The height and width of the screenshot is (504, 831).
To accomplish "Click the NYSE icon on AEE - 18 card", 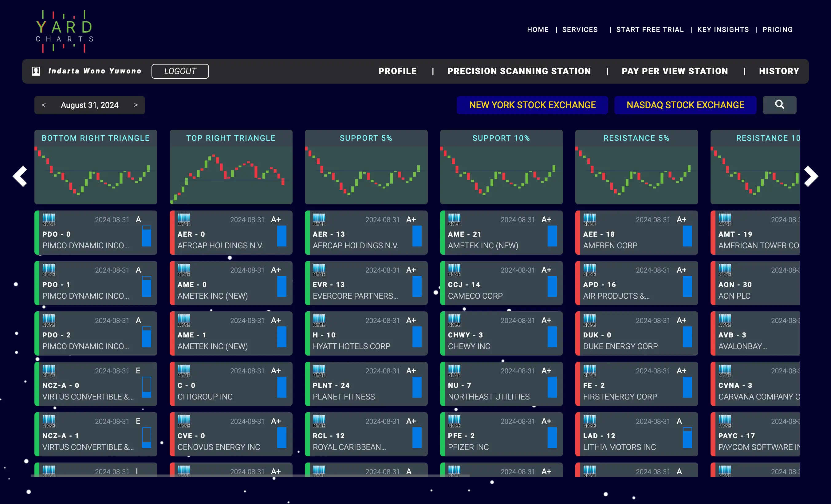I will [x=589, y=220].
